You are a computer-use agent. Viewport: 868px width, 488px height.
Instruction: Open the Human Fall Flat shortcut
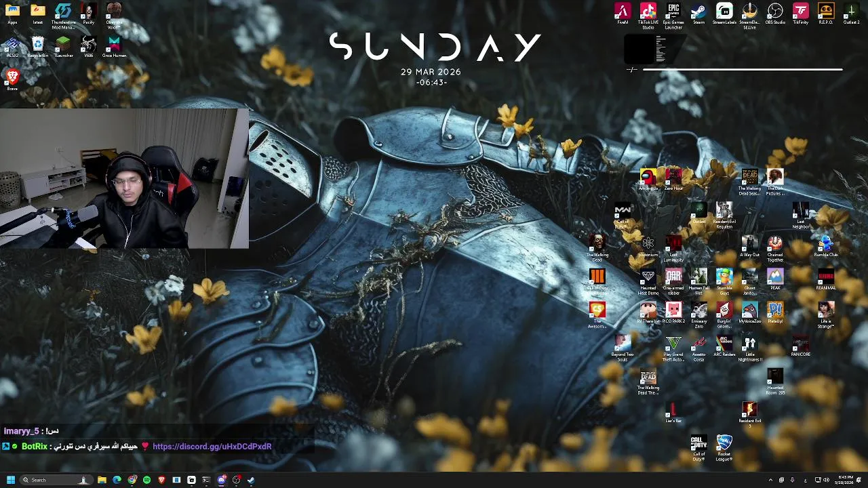click(698, 281)
